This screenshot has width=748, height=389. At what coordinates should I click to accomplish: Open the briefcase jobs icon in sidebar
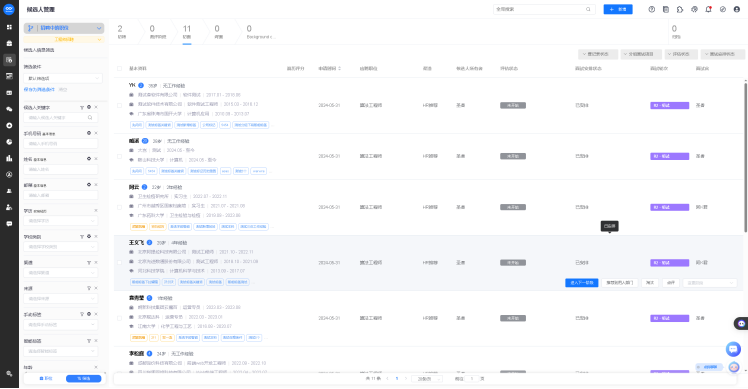9,43
